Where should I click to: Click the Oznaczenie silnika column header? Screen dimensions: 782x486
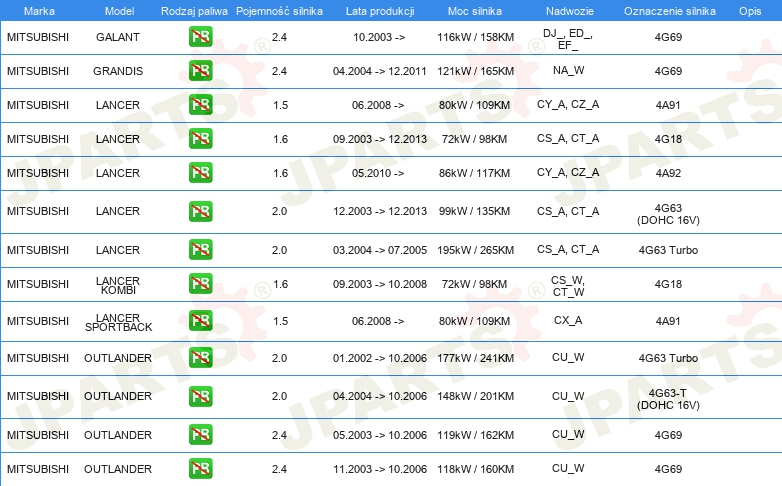(x=670, y=11)
